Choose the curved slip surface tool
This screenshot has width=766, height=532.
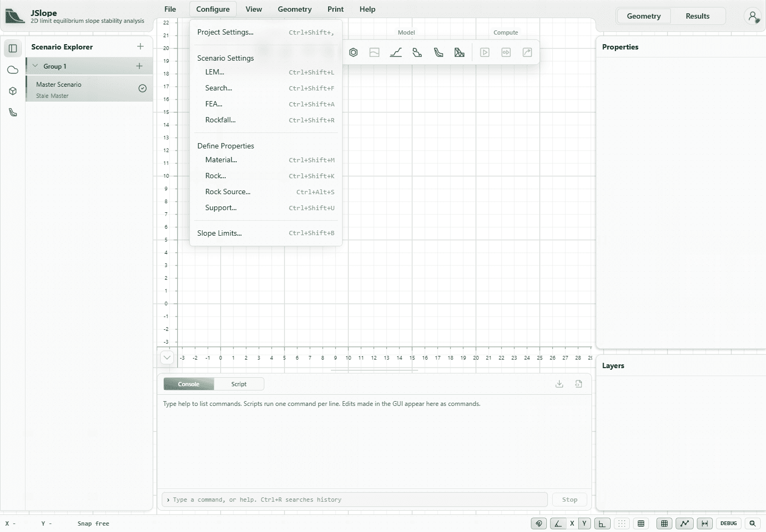click(438, 52)
